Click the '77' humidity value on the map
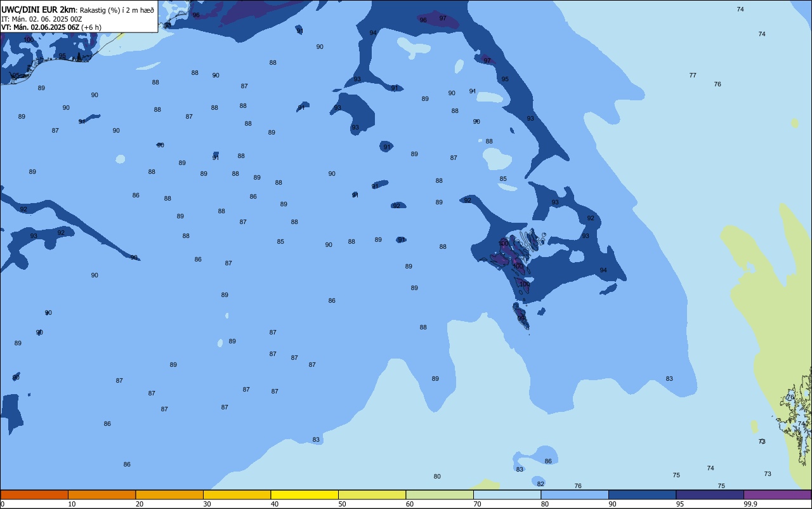This screenshot has width=812, height=509. pos(693,76)
